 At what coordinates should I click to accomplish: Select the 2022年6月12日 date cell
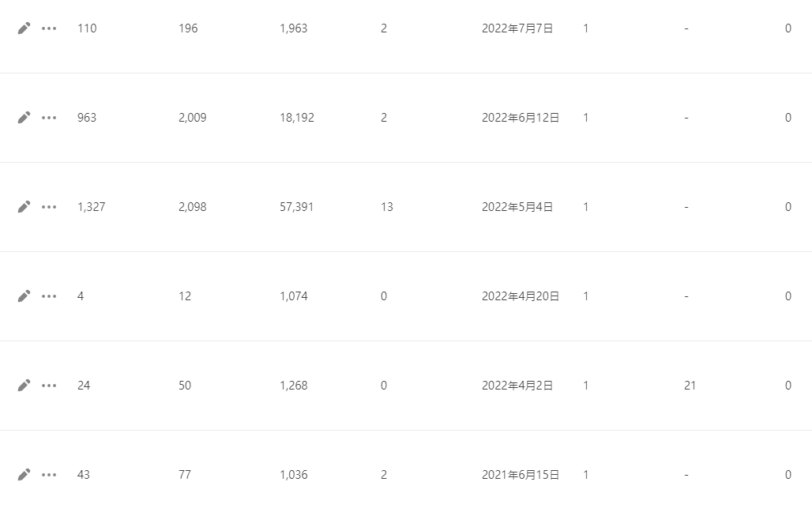click(521, 118)
